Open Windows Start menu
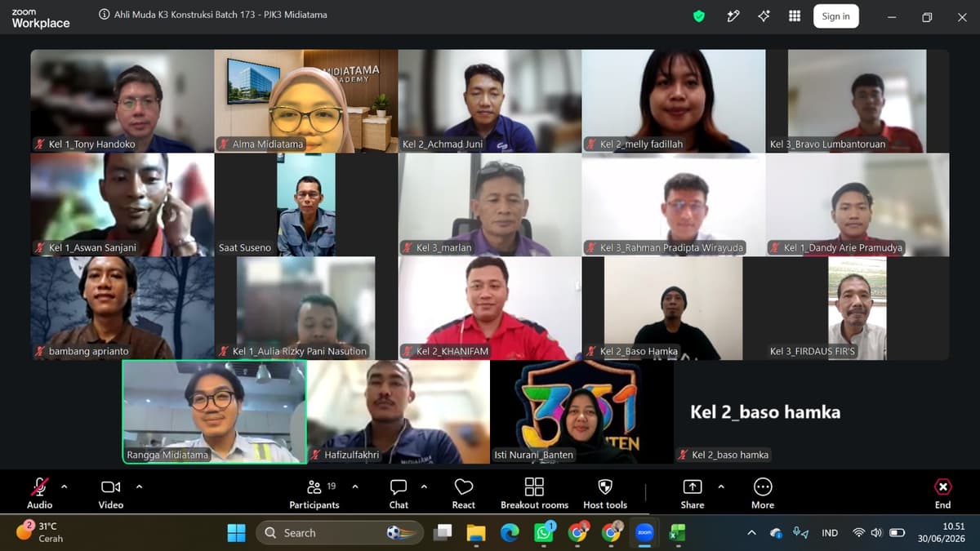The image size is (980, 551). coord(236,533)
